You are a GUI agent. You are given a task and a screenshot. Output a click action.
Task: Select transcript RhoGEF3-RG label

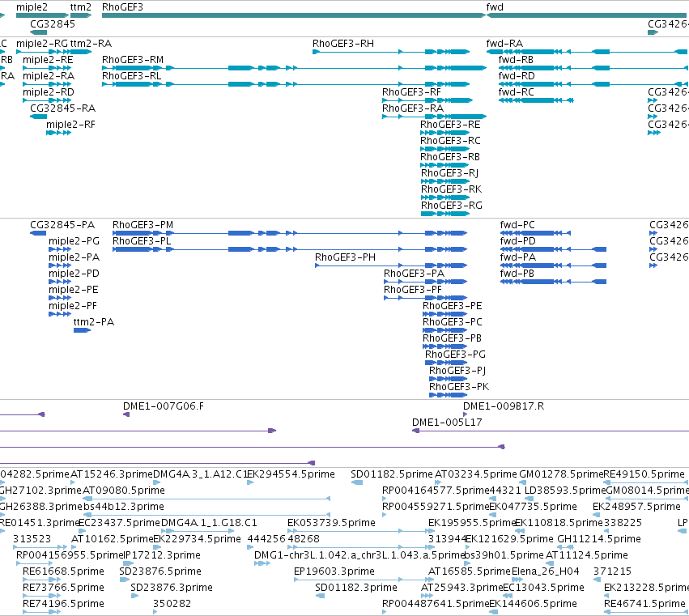pyautogui.click(x=451, y=206)
